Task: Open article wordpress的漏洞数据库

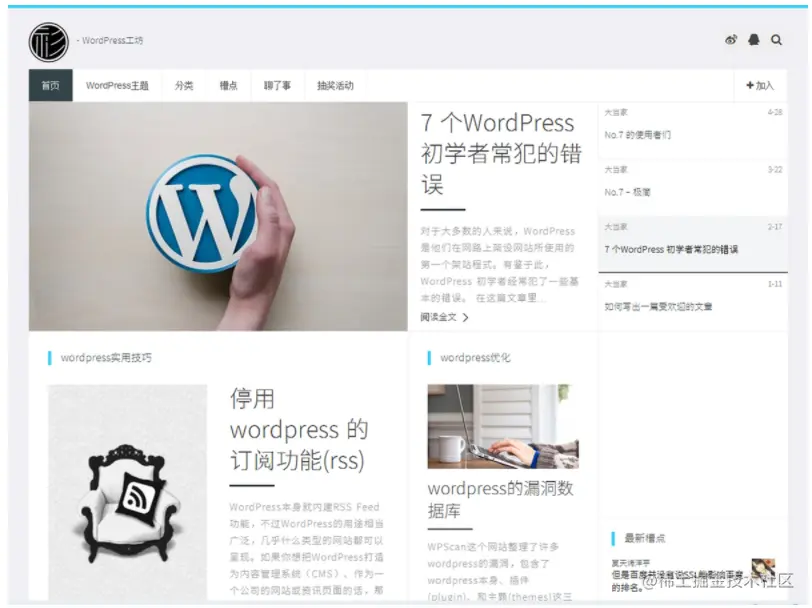Action: (500, 499)
